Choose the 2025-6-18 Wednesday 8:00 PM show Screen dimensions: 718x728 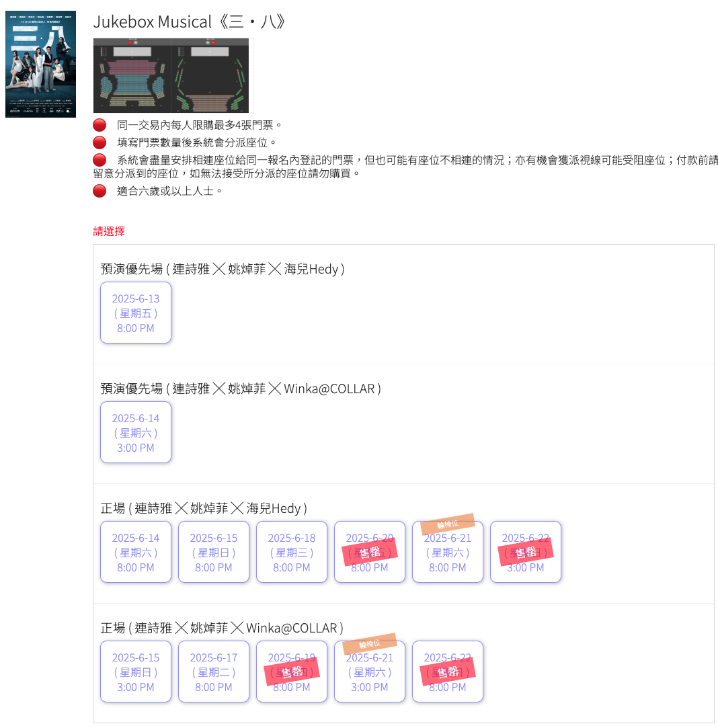[x=292, y=553]
